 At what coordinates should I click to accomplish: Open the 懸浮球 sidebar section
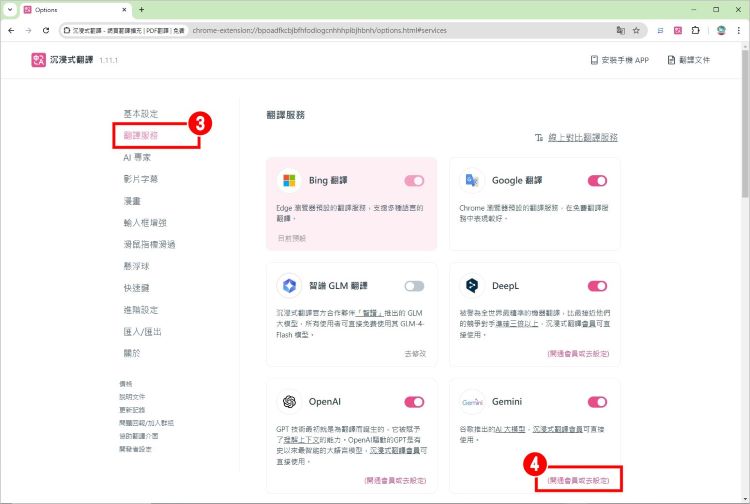pos(136,266)
